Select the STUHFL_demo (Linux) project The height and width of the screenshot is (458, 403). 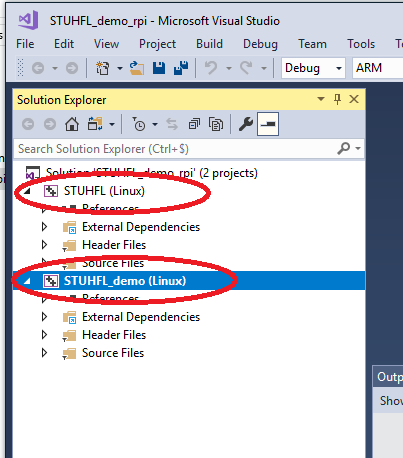pyautogui.click(x=125, y=281)
